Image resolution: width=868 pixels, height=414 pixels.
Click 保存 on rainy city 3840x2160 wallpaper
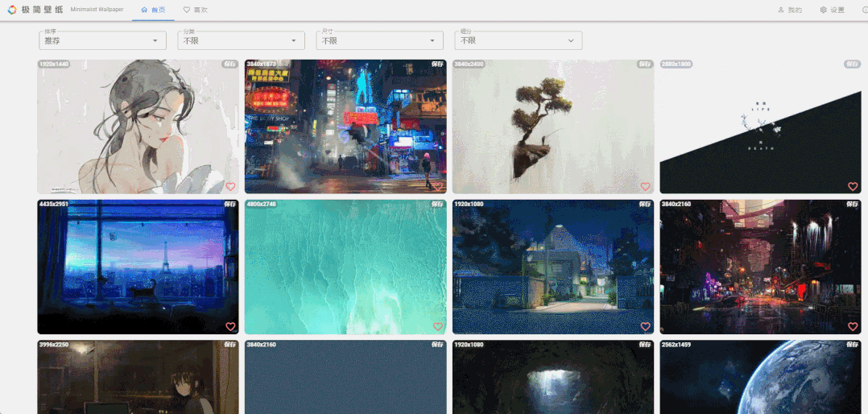point(852,205)
